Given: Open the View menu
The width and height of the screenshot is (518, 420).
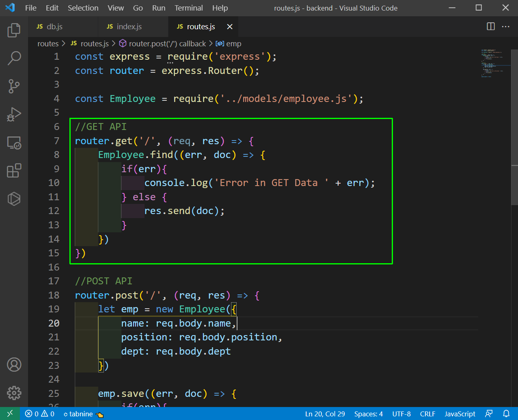Looking at the screenshot, I should [116, 8].
